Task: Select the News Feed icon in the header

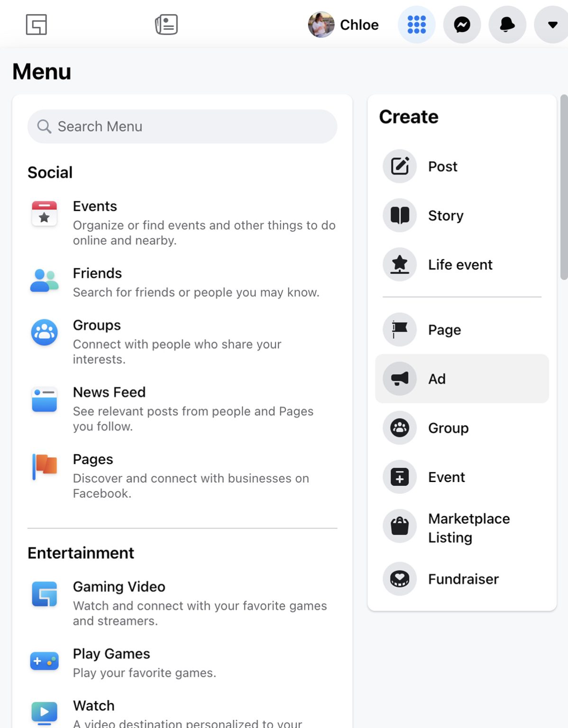Action: click(x=165, y=25)
